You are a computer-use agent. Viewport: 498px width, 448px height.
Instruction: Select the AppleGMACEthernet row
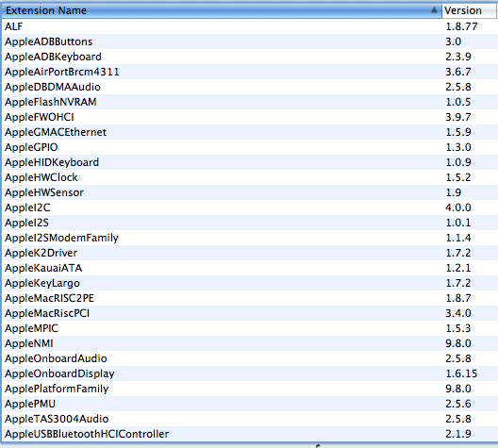250,132
